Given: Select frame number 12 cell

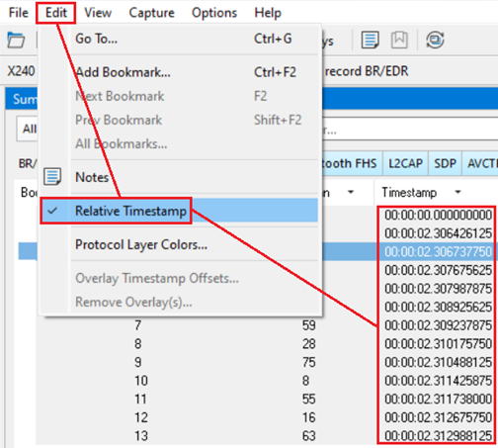Looking at the screenshot, I should click(x=141, y=418).
